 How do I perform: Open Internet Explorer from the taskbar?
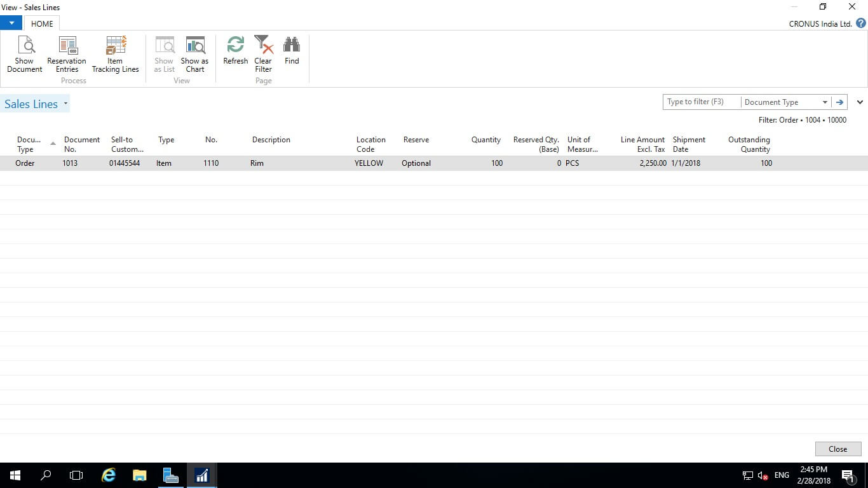coord(109,475)
